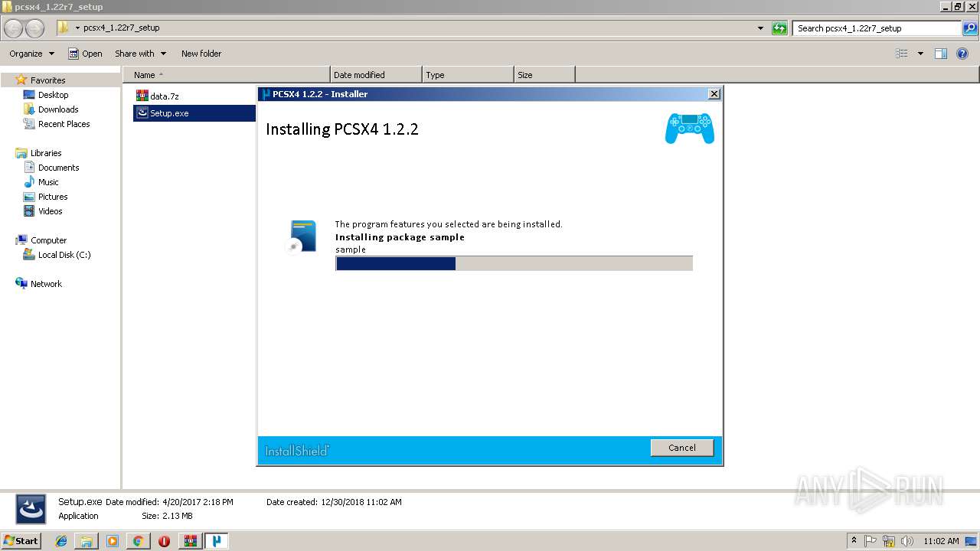Open Recent Places
The width and height of the screenshot is (980, 551).
[x=64, y=124]
